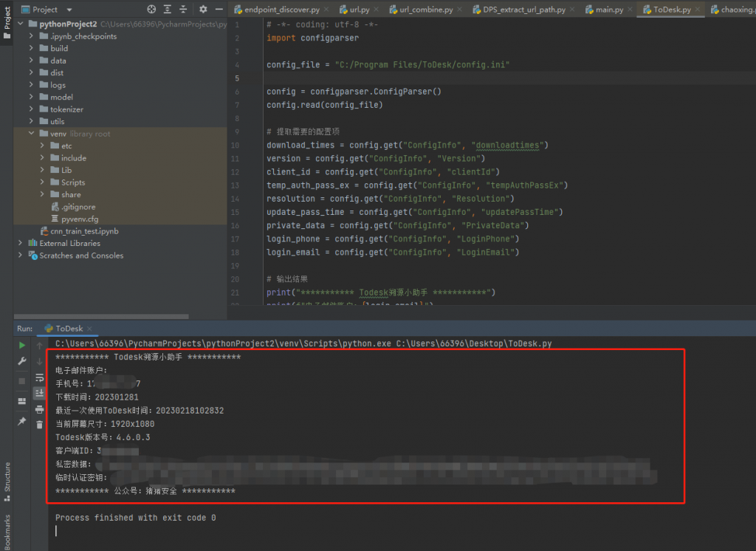Image resolution: width=756 pixels, height=551 pixels.
Task: Click Expand All icon in Project toolbar
Action: pyautogui.click(x=168, y=10)
